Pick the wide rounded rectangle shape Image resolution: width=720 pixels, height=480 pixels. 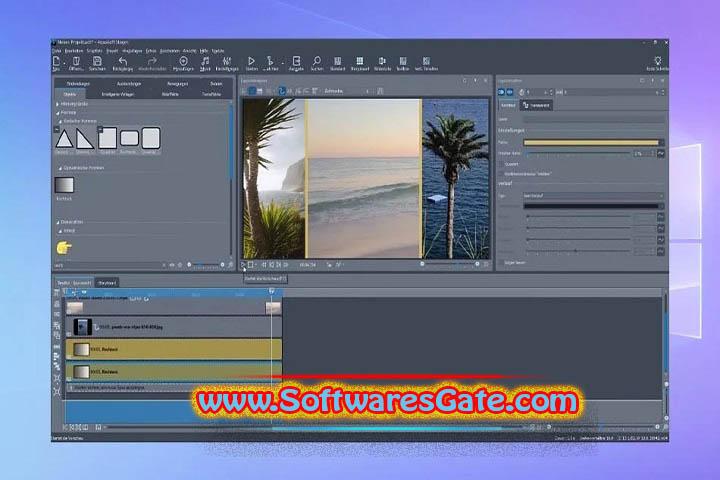tap(129, 138)
